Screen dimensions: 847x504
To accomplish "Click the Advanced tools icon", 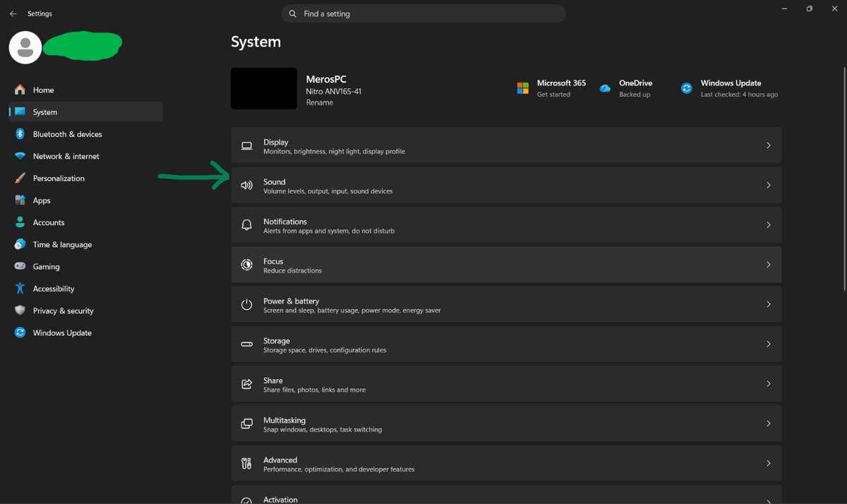I will coord(246,464).
